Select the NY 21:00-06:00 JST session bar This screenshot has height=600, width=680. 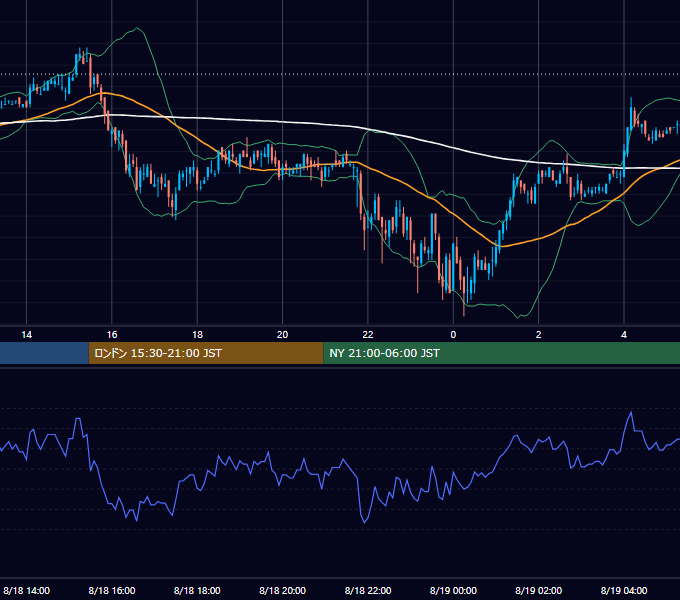(501, 353)
